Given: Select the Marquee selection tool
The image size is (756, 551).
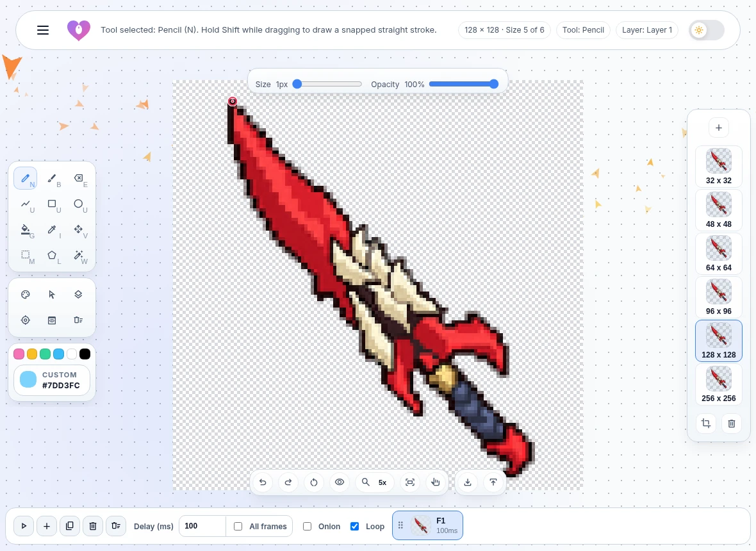Looking at the screenshot, I should coord(26,255).
